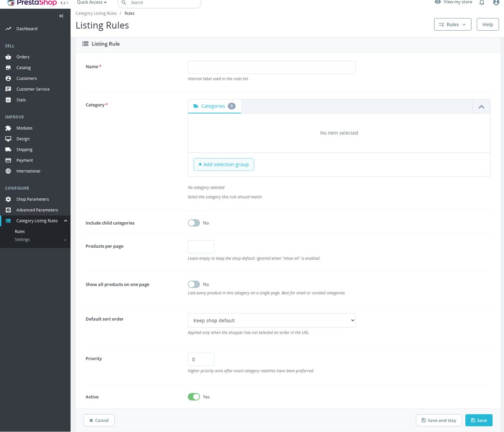This screenshot has height=432, width=504.
Task: Click the Modules puzzle icon
Action: [x=8, y=128]
